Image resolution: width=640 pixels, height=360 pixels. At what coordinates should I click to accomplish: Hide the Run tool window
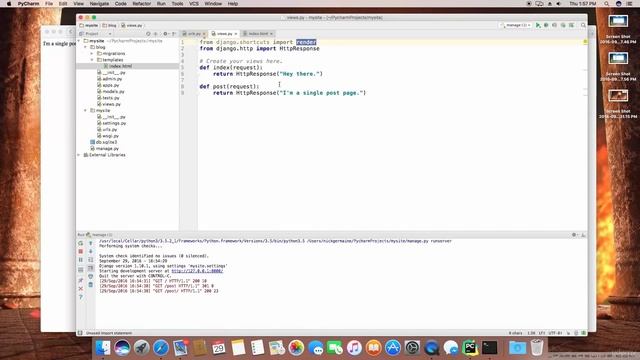583,235
